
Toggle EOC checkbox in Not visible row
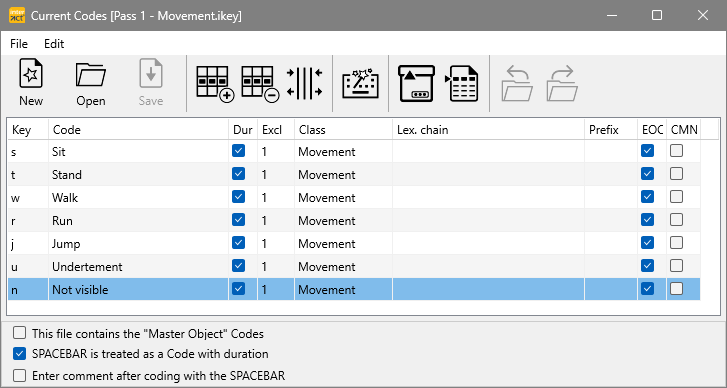(647, 289)
